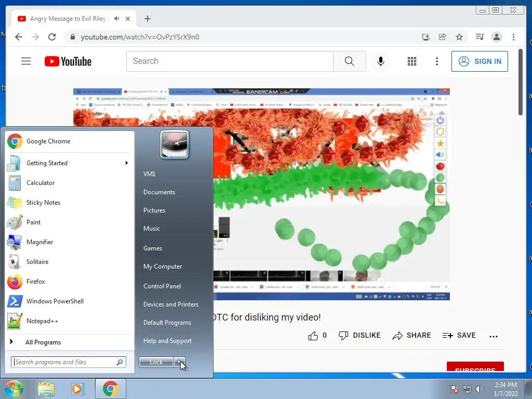This screenshot has height=399, width=532.
Task: Expand the Getting Started submenu arrow
Action: coord(127,163)
